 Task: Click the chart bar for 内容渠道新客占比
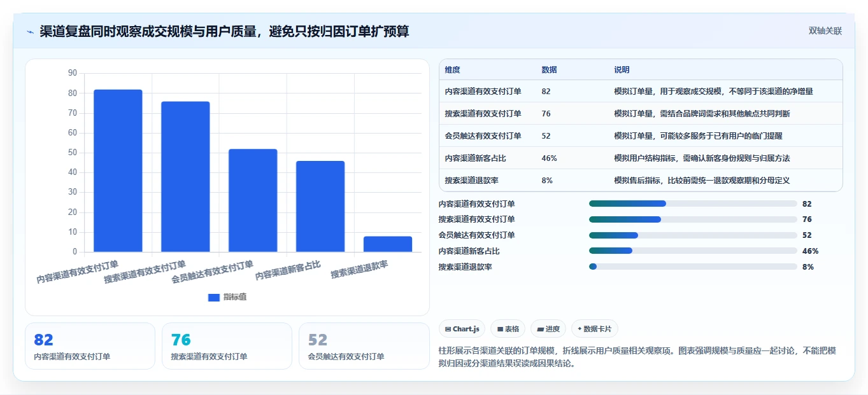click(x=320, y=207)
